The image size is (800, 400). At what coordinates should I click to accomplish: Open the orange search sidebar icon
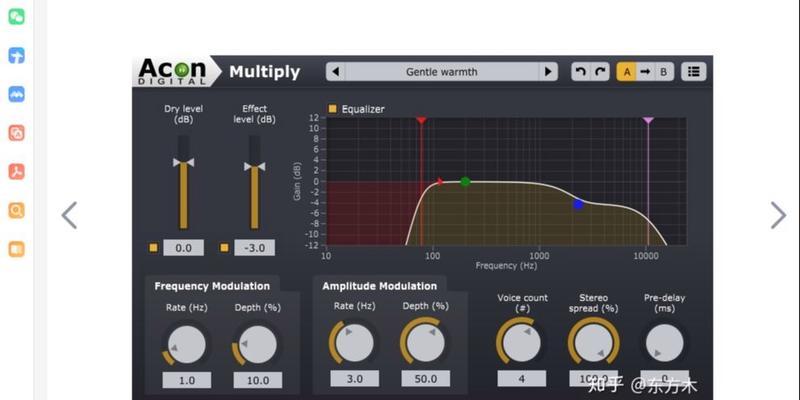pyautogui.click(x=16, y=211)
